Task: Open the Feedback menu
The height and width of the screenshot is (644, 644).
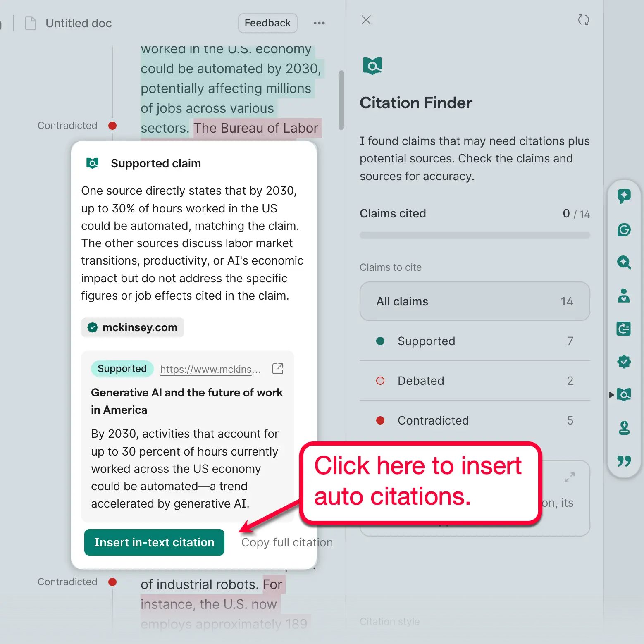Action: [x=267, y=23]
